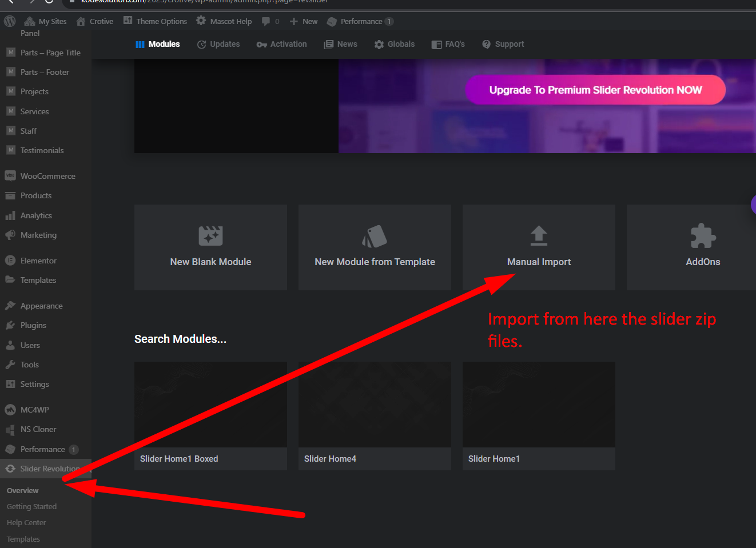
Task: Click the Analytics bar chart icon
Action: click(10, 215)
